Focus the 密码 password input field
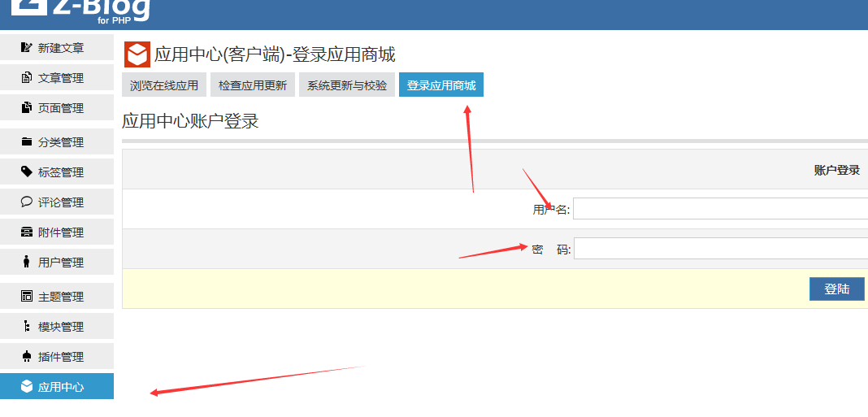The height and width of the screenshot is (417, 868). pos(720,249)
